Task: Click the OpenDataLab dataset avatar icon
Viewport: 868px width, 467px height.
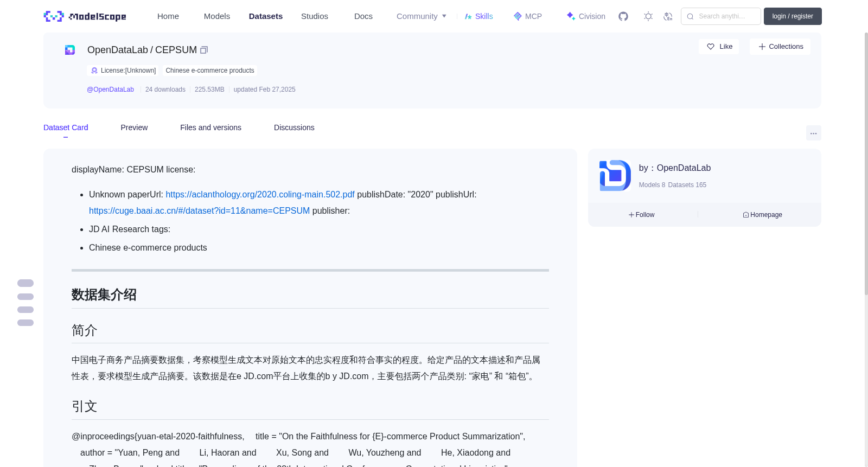Action: tap(70, 50)
